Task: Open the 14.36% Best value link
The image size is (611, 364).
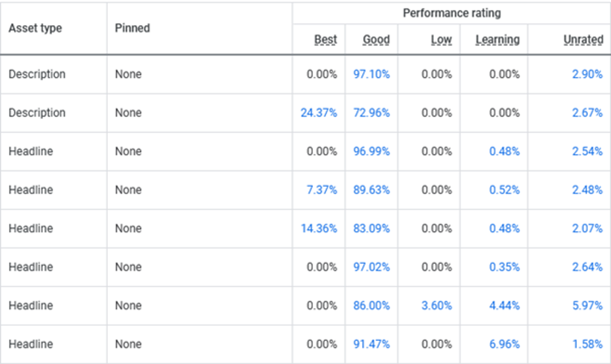Action: tap(319, 228)
